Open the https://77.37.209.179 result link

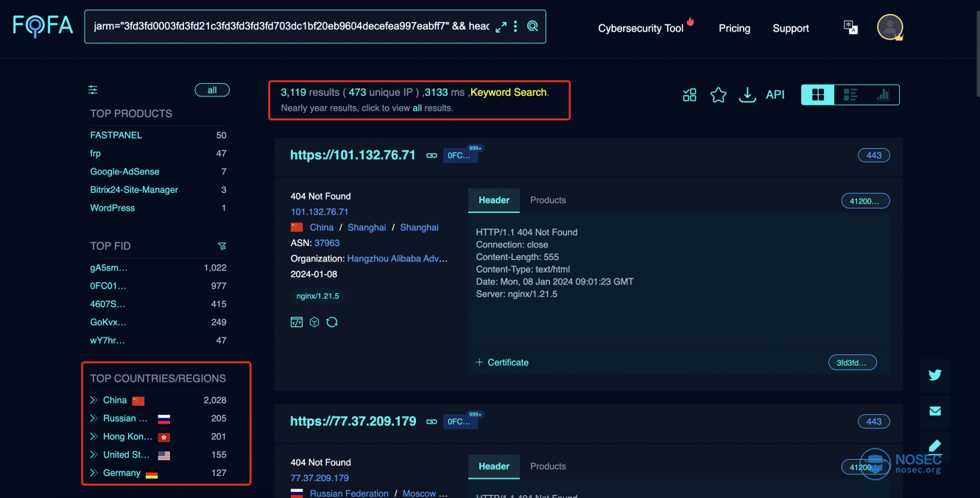point(353,421)
